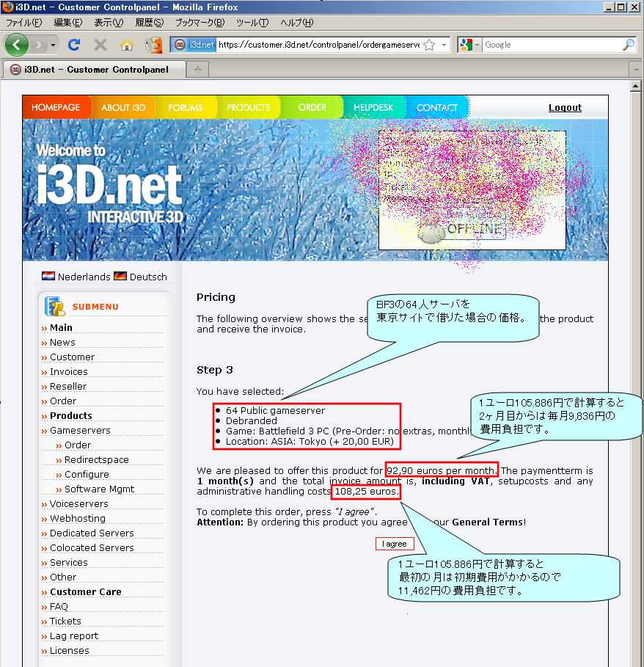Open Invoices in the submenu
644x667 pixels.
(68, 372)
